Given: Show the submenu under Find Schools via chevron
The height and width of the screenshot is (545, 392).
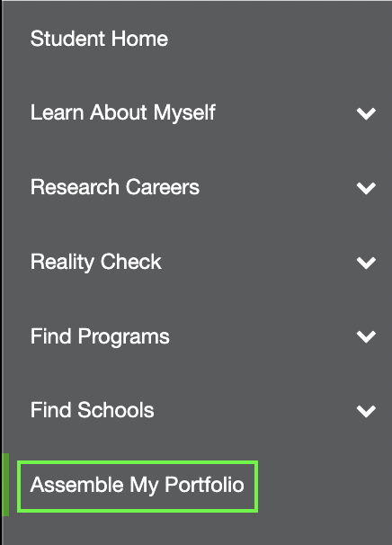Looking at the screenshot, I should click(366, 411).
